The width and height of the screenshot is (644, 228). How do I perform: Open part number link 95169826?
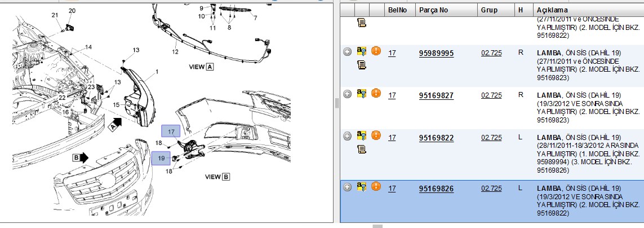click(436, 189)
